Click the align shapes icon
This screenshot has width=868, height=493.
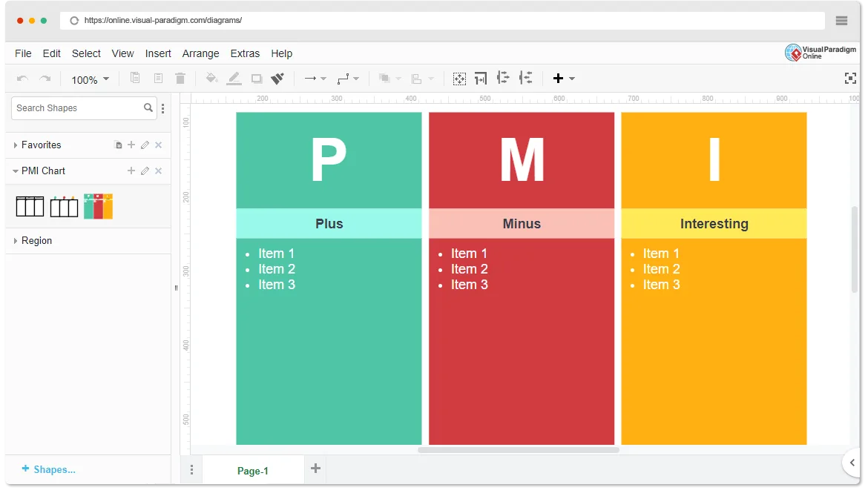click(416, 79)
